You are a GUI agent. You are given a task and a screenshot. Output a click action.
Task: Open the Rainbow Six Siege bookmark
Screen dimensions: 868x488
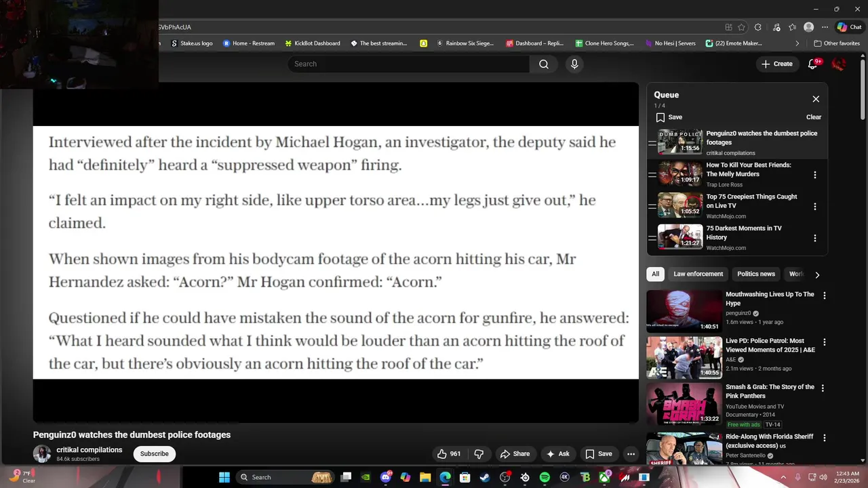pos(466,43)
